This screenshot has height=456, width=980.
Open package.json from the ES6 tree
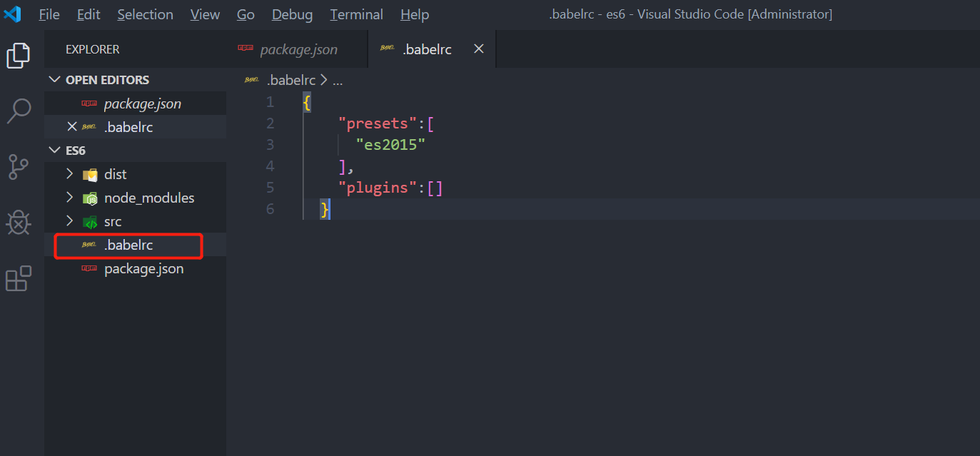(x=143, y=269)
